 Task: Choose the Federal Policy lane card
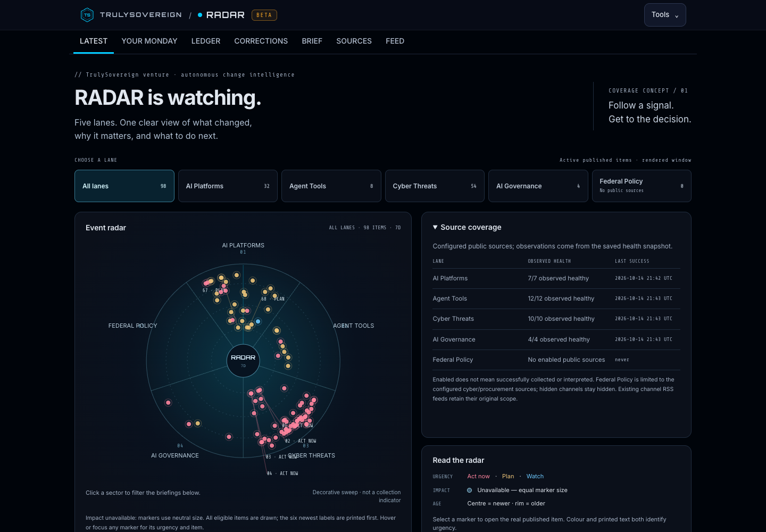642,186
